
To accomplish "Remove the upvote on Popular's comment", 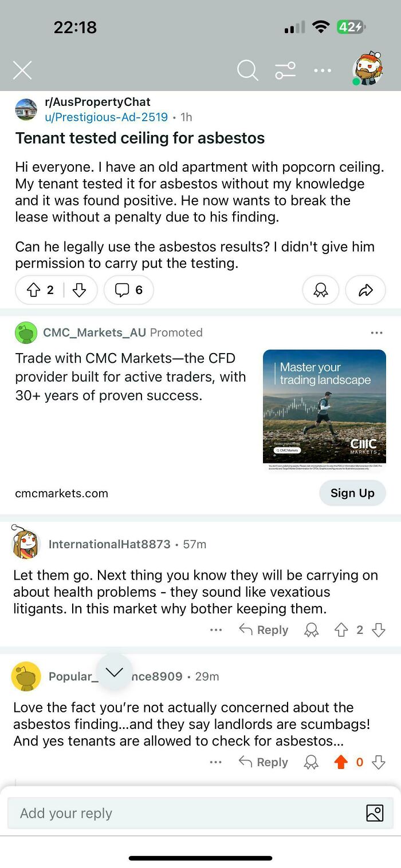I will [x=341, y=762].
